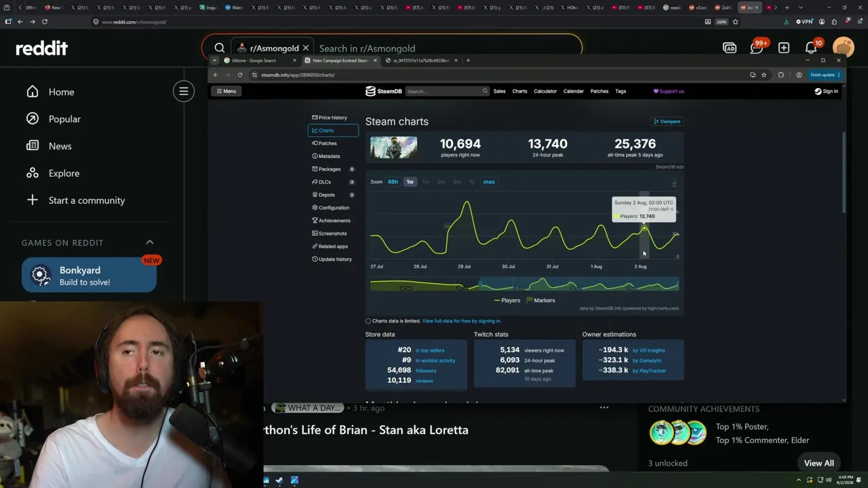Open the PlayTracker owner estimate link
This screenshot has width=868, height=488.
(649, 371)
